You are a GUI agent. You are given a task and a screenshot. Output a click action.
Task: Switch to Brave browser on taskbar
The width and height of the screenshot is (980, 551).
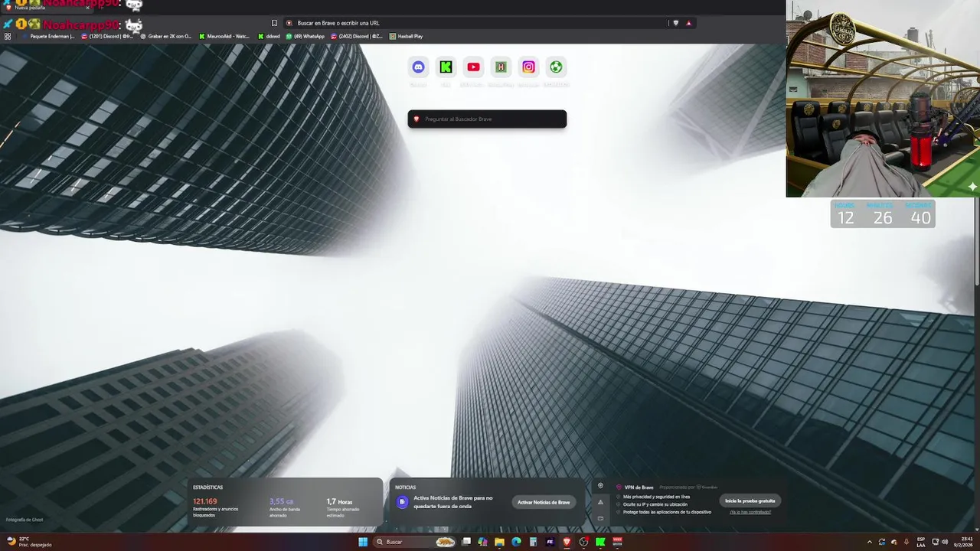tap(567, 542)
